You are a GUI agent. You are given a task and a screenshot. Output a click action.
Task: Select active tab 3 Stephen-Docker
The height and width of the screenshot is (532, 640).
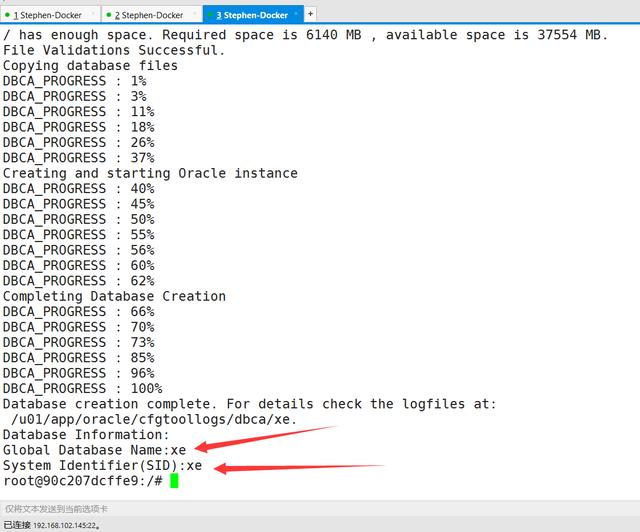point(253,15)
